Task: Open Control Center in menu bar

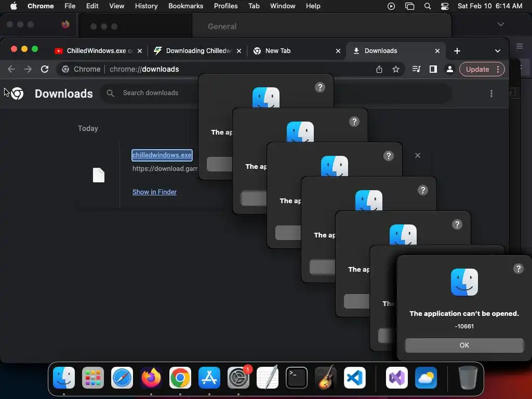Action: point(445,6)
